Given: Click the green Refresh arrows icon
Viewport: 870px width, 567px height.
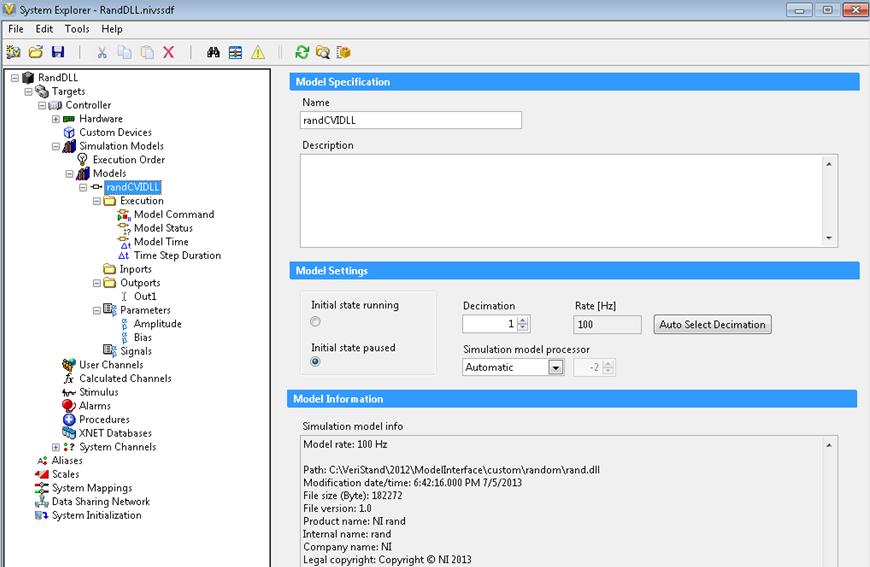Looking at the screenshot, I should pos(302,52).
